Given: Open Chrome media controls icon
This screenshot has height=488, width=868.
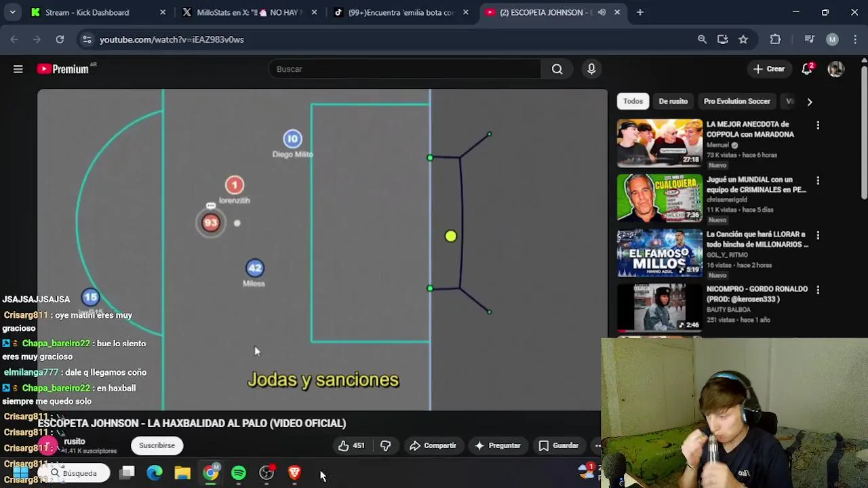Looking at the screenshot, I should pyautogui.click(x=809, y=39).
